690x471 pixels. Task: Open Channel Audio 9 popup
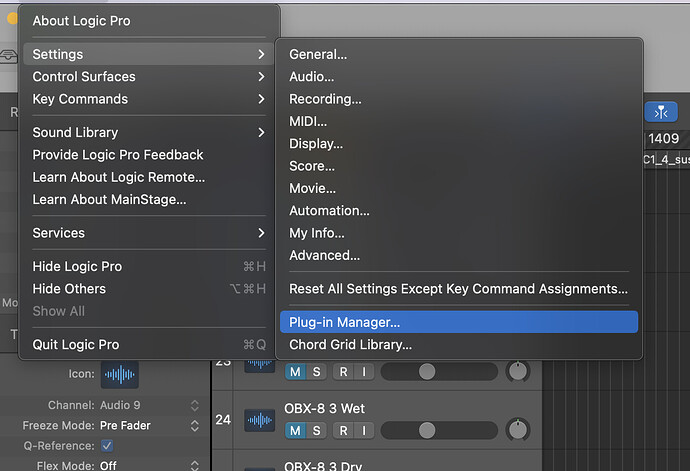(x=150, y=405)
